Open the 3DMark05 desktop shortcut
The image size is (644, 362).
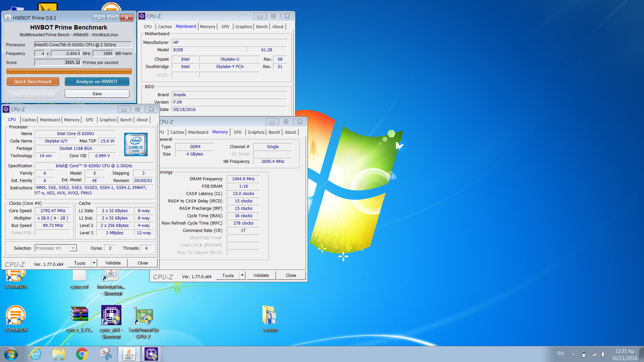coord(15,279)
